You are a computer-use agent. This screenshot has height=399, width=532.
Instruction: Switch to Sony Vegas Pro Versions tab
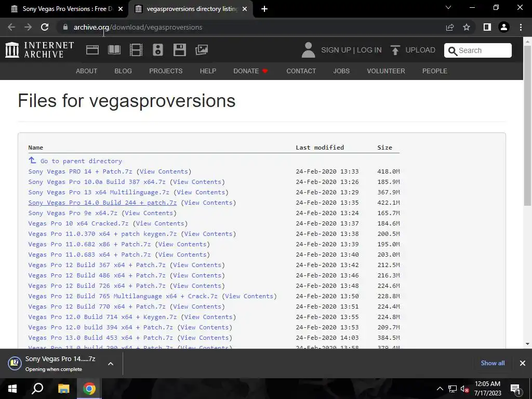(x=67, y=9)
